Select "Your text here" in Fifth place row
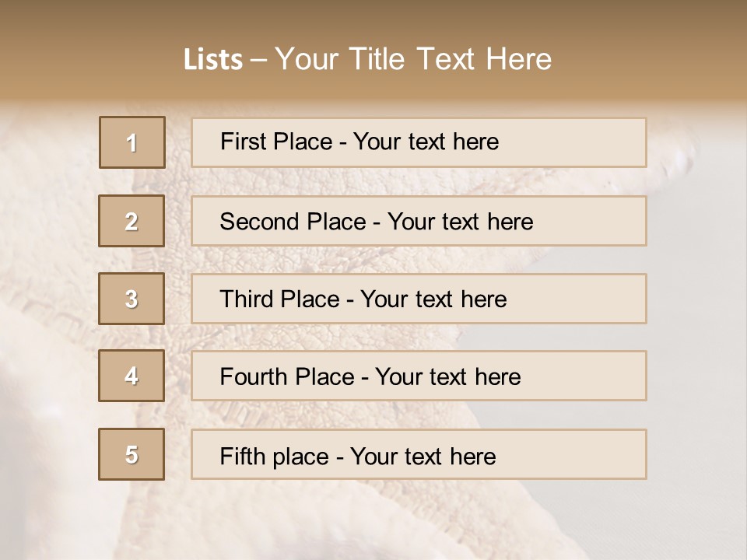747x560 pixels. pyautogui.click(x=423, y=456)
